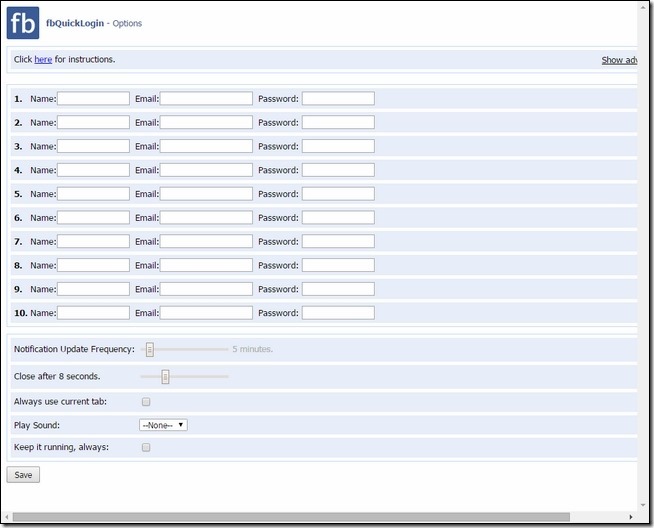This screenshot has width=654, height=528.
Task: Focus the Password field in row 4
Action: click(338, 170)
